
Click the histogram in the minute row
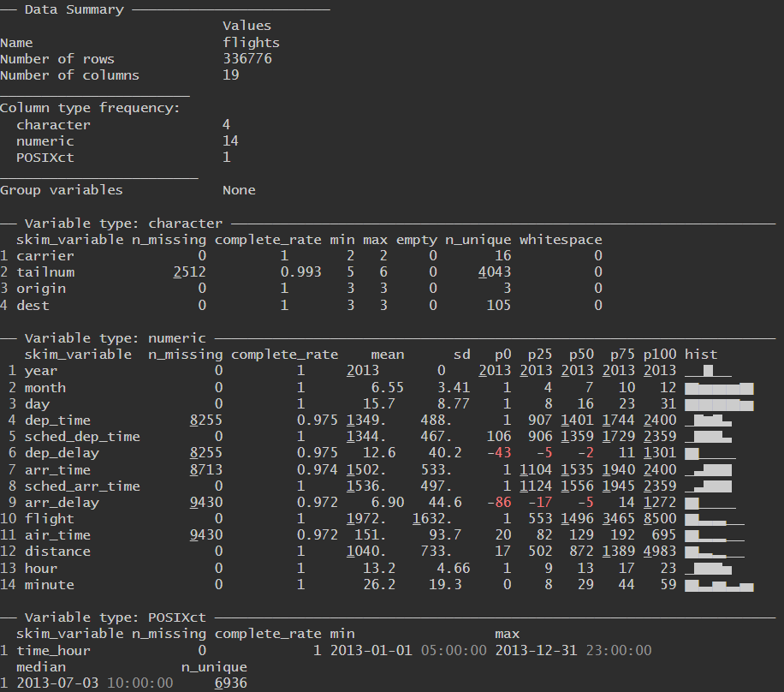[719, 585]
